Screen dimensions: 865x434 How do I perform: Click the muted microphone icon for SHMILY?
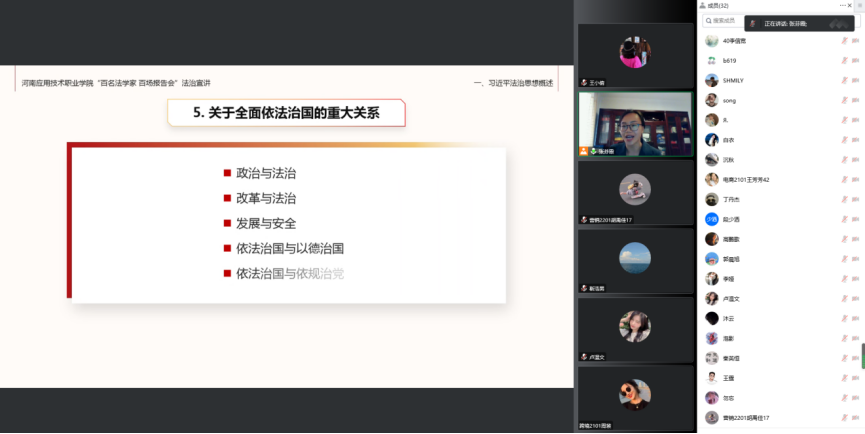(845, 80)
